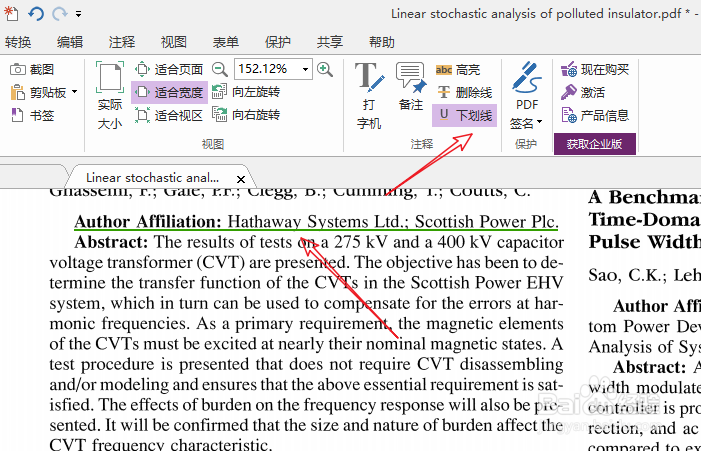Screen dimensions: 701x451
Task: Open the 转换 ribbon tab
Action: pyautogui.click(x=18, y=42)
